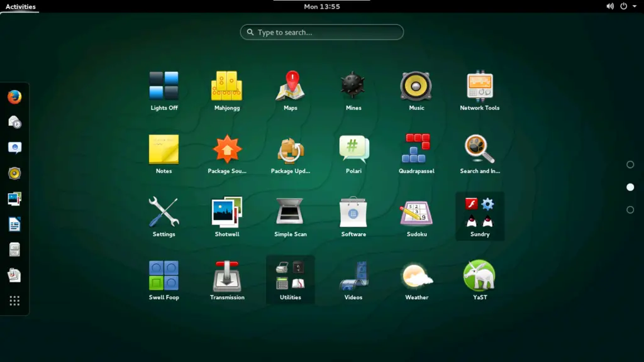This screenshot has width=644, height=362.
Task: Switch to the first app page indicator
Action: click(630, 165)
